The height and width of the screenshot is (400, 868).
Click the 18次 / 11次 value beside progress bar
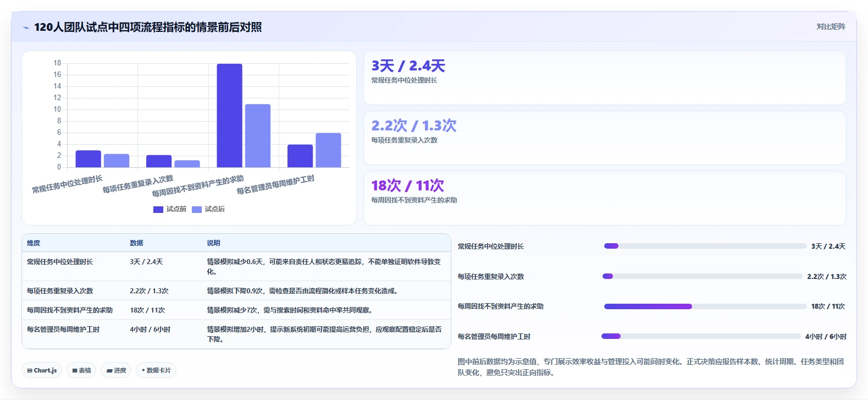click(828, 306)
